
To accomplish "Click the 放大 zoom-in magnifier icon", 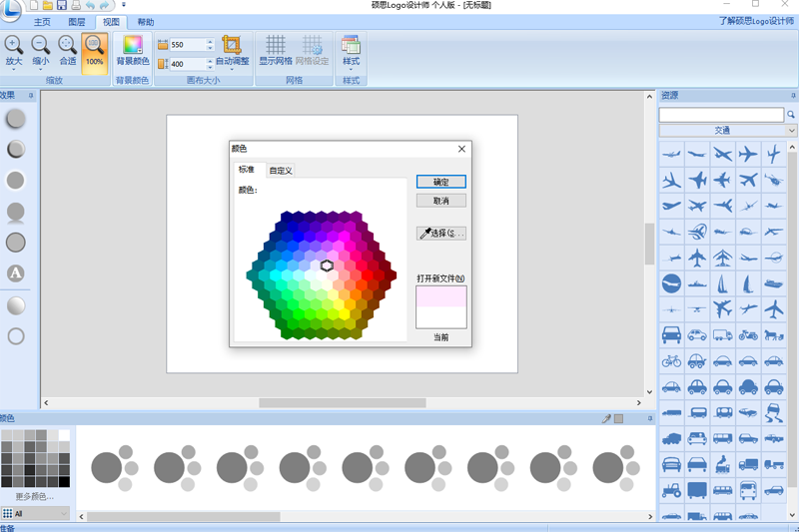I will [14, 45].
